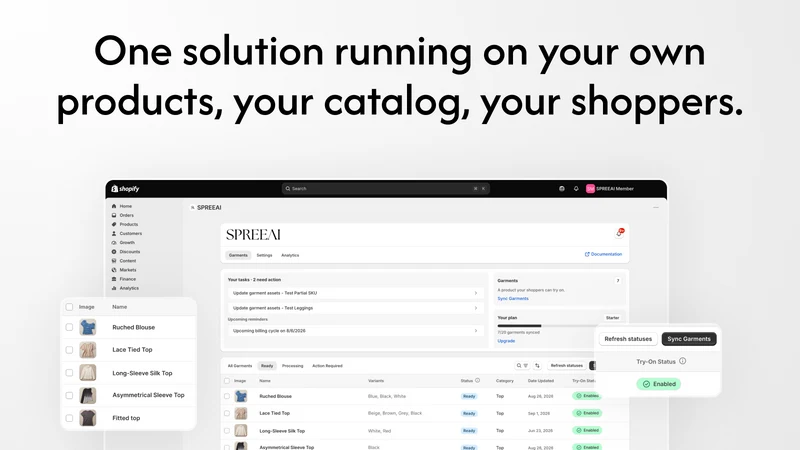
Task: Click the small SPREEAI app icon in the page header
Action: point(192,208)
